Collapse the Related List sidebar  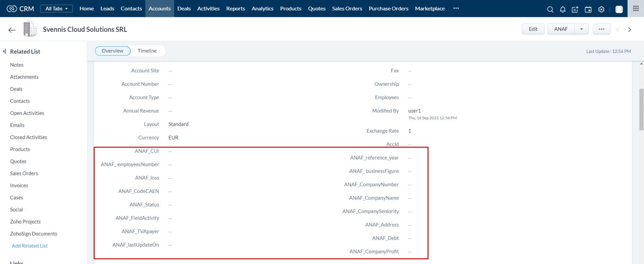(x=4, y=51)
